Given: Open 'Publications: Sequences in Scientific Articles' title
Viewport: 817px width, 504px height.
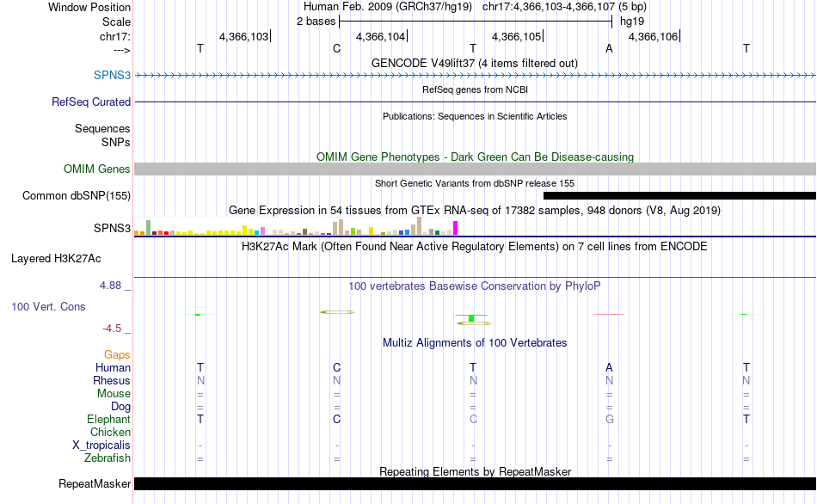Looking at the screenshot, I should pyautogui.click(x=475, y=116).
